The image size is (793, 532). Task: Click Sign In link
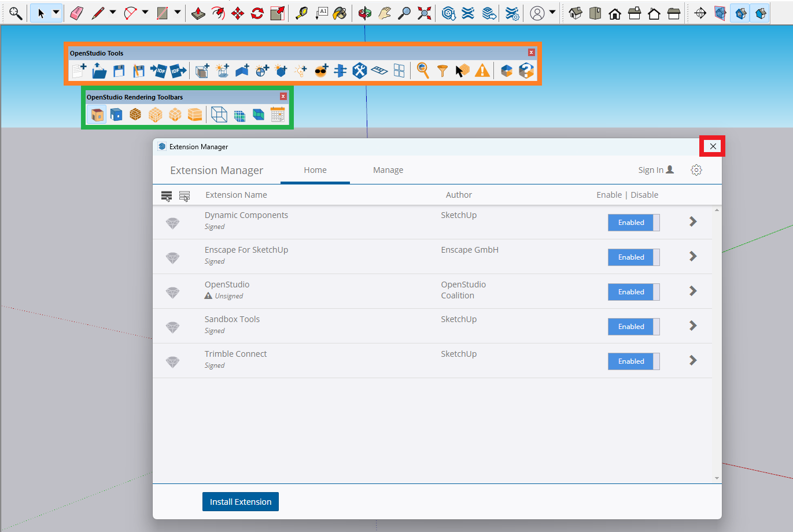pos(656,170)
